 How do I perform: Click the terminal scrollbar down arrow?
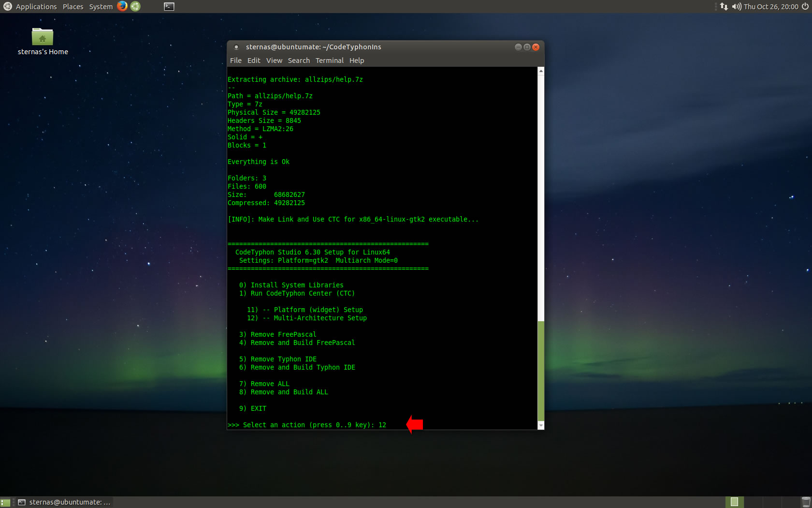[x=541, y=425]
